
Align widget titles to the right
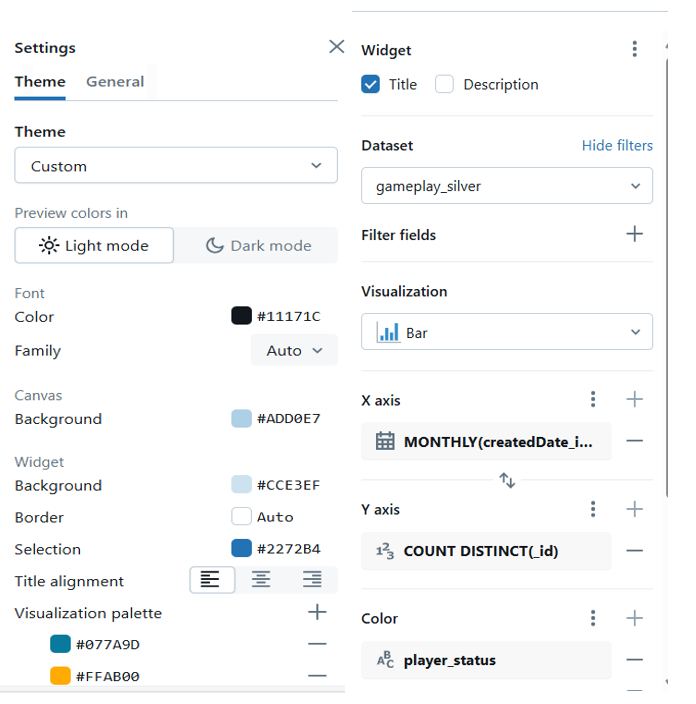312,580
